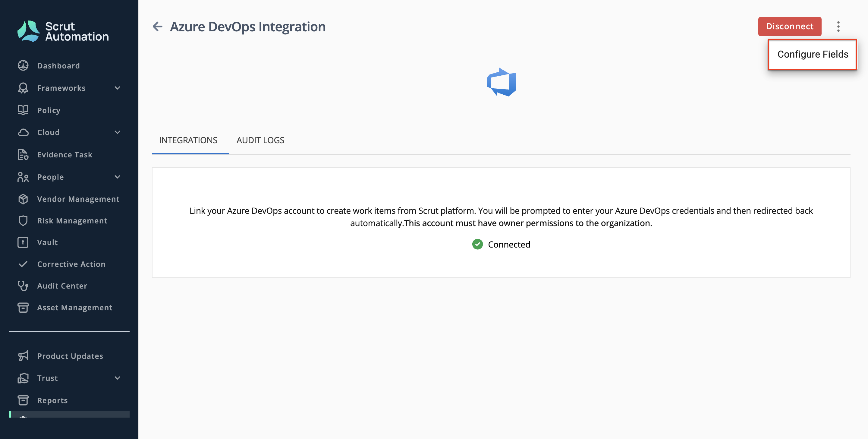Click the Trust hand icon

point(23,378)
